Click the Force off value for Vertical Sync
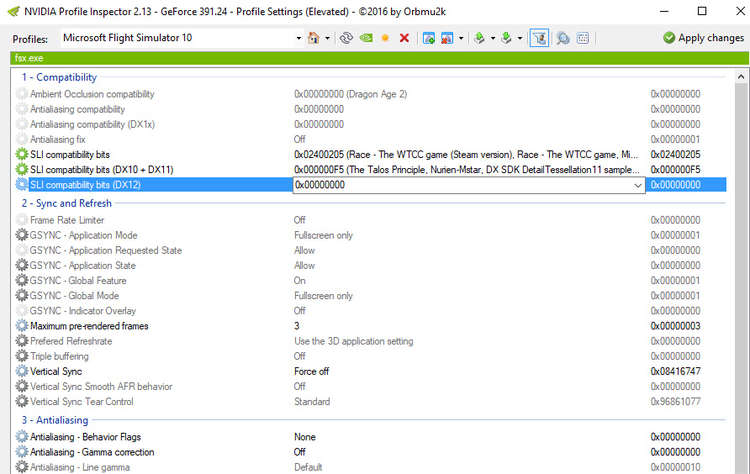This screenshot has height=474, width=750. (x=311, y=371)
